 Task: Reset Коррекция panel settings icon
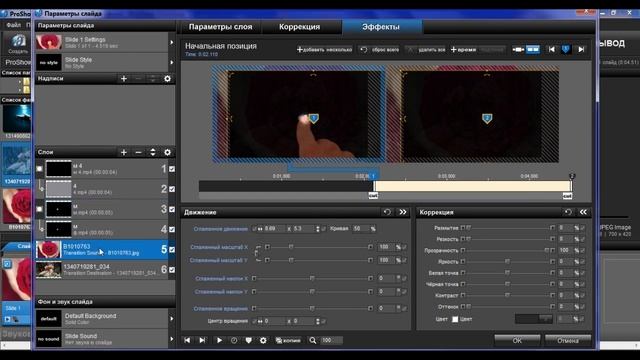(568, 212)
